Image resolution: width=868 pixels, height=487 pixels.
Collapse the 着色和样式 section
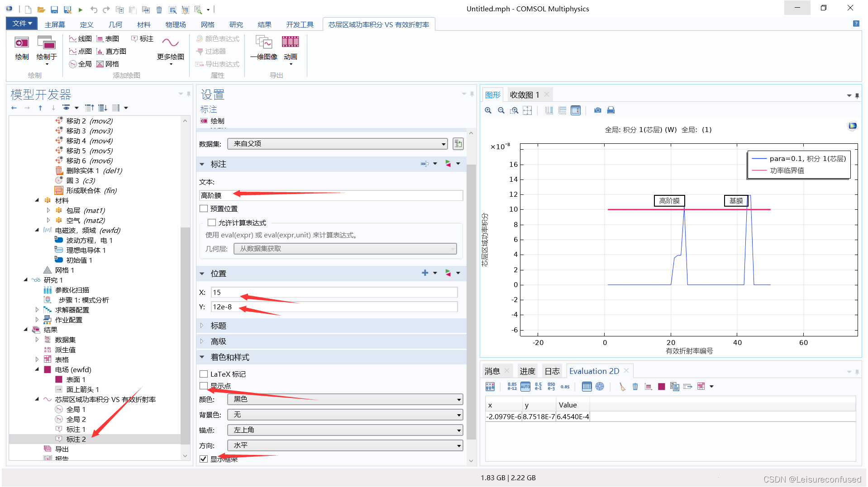point(202,357)
